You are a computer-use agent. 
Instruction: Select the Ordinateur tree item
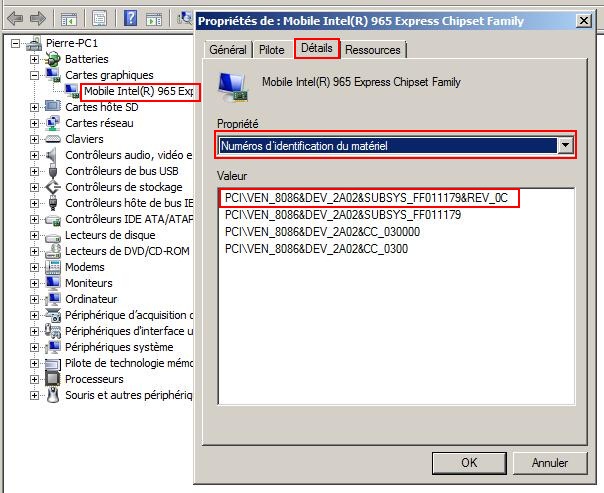91,299
